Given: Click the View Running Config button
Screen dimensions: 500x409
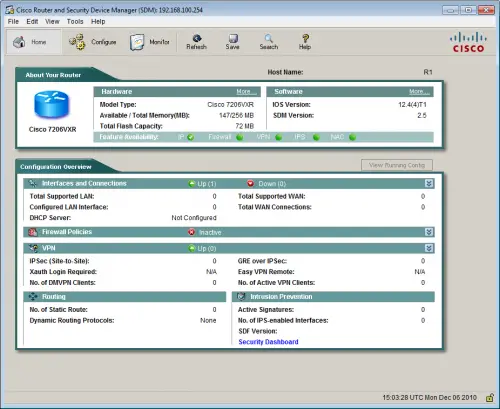Looking at the screenshot, I should 397,165.
